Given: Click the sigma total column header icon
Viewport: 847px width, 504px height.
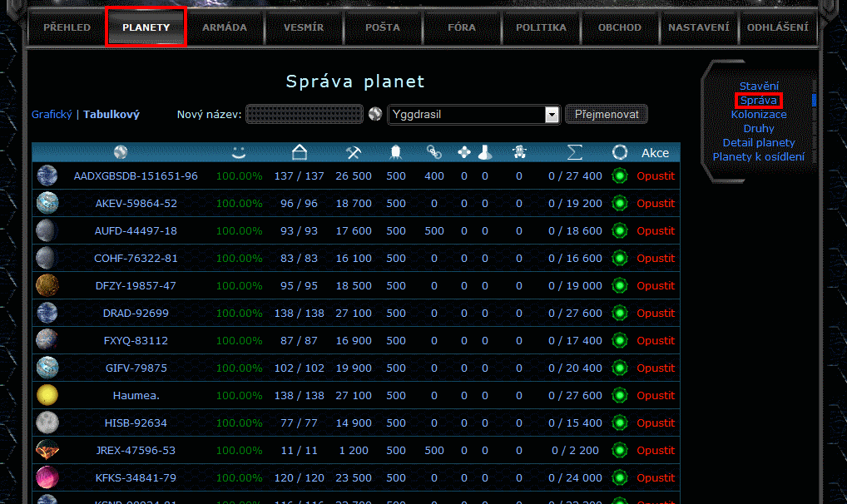Looking at the screenshot, I should 574,152.
